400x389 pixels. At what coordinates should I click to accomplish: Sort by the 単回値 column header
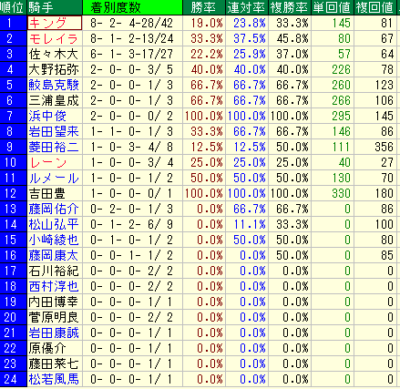(x=332, y=7)
